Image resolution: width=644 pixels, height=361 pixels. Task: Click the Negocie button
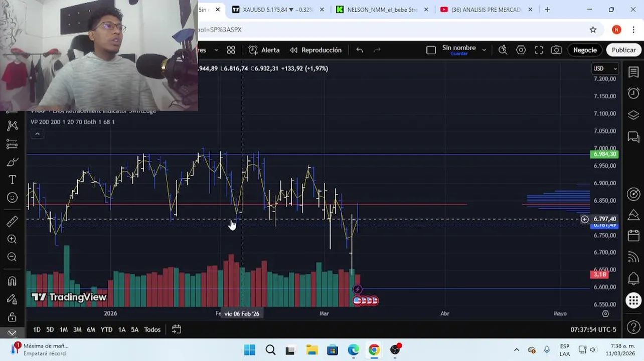pos(585,50)
